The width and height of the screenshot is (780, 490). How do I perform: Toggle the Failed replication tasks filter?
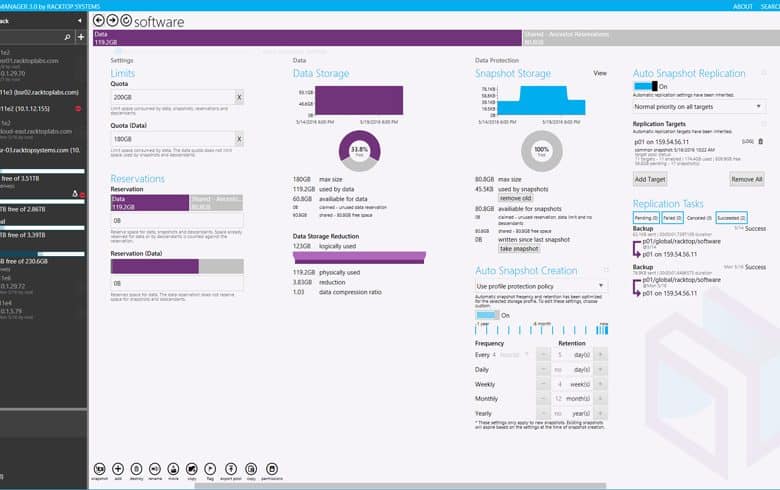click(x=673, y=218)
